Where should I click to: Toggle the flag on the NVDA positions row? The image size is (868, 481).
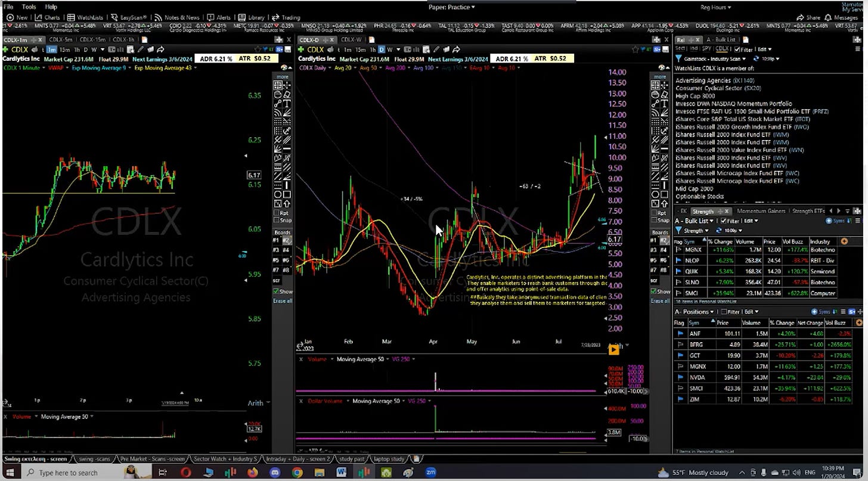pyautogui.click(x=679, y=377)
